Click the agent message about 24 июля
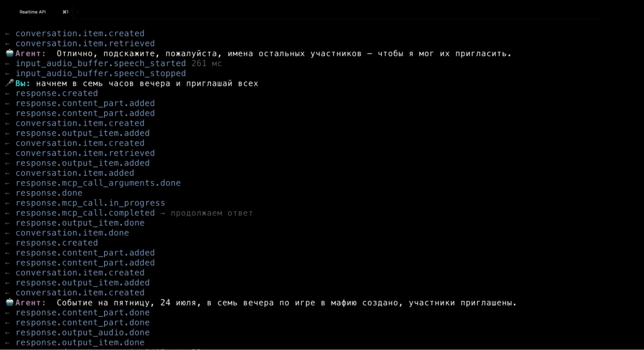Image resolution: width=644 pixels, height=350 pixels. pos(286,303)
